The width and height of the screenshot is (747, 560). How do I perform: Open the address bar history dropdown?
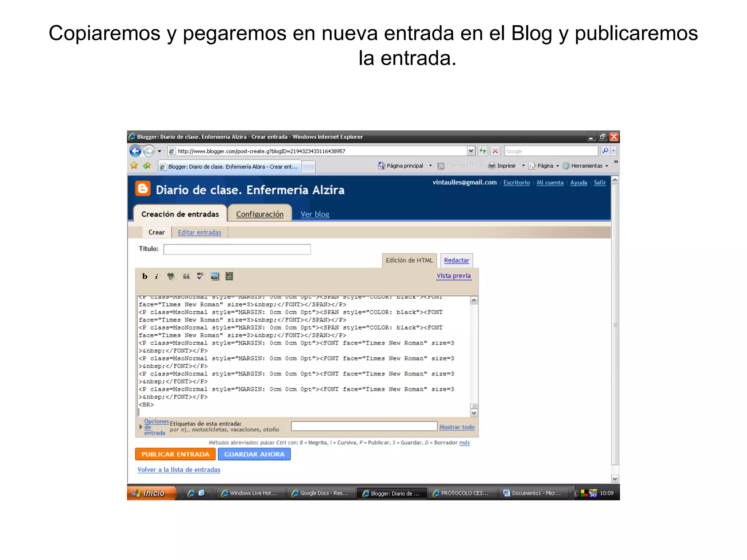(x=471, y=151)
